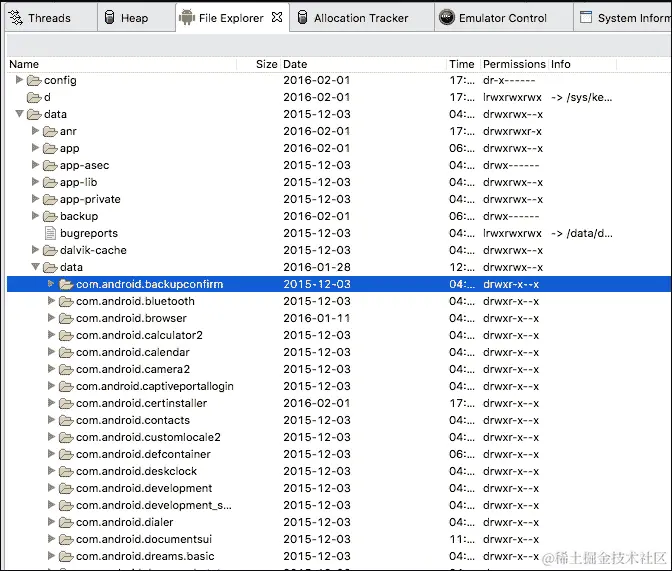Click the bugreports link target '-> /data/d...'
Image resolution: width=672 pixels, height=571 pixels.
point(582,233)
